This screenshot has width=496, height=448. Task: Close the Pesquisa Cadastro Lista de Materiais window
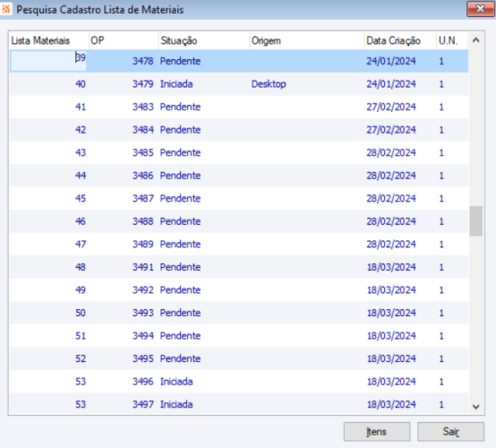[480, 9]
